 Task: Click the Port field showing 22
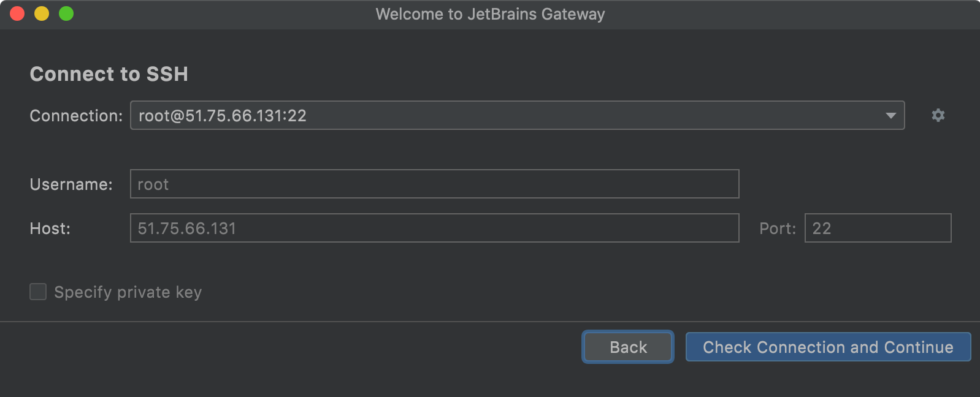pyautogui.click(x=877, y=228)
